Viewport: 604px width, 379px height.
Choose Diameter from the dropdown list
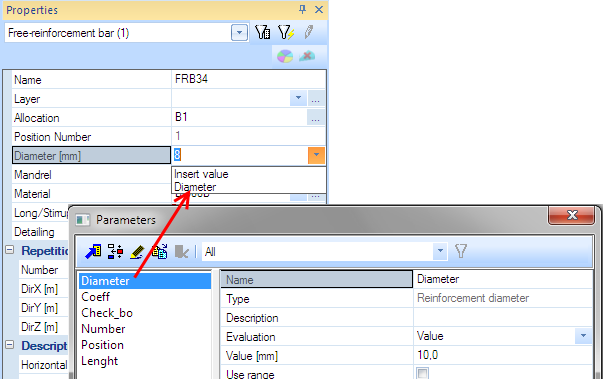195,187
